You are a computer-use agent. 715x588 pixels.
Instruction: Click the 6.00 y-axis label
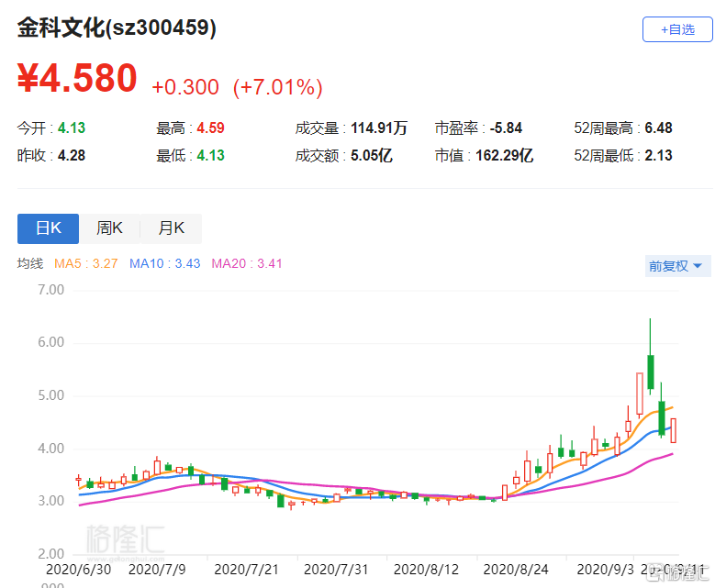50,343
